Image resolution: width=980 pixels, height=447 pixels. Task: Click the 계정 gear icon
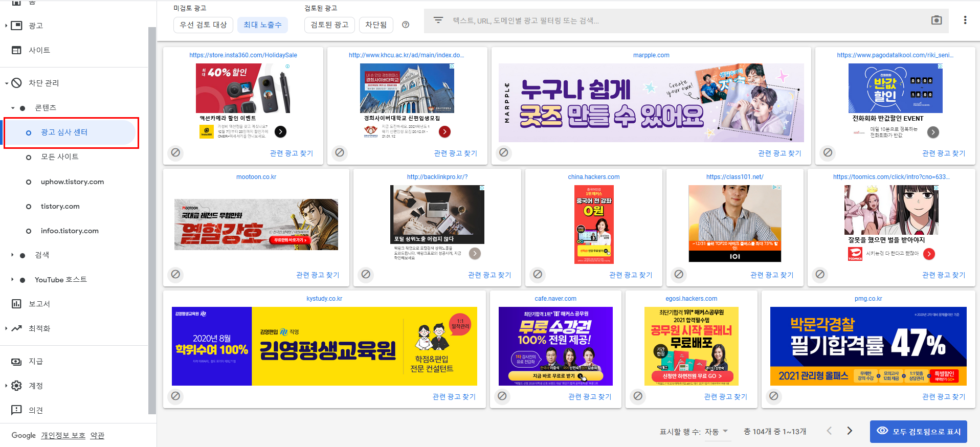[x=17, y=386]
